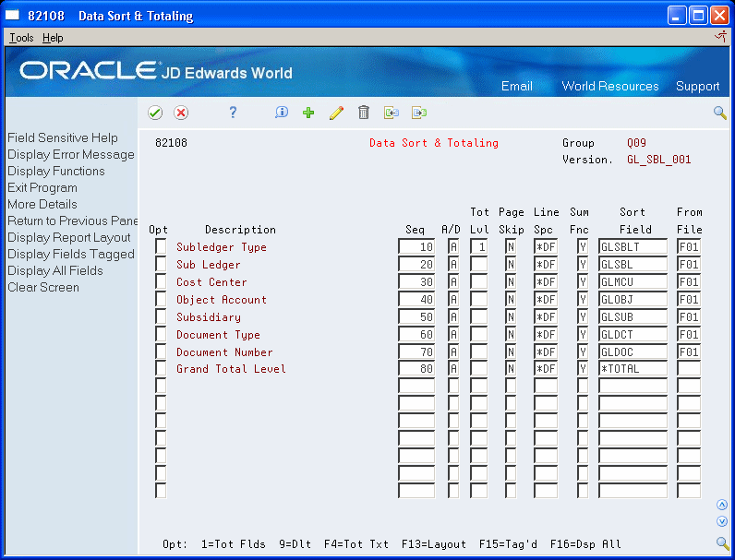Click the Opt field for Cost Center
735x560 pixels.
(x=161, y=282)
